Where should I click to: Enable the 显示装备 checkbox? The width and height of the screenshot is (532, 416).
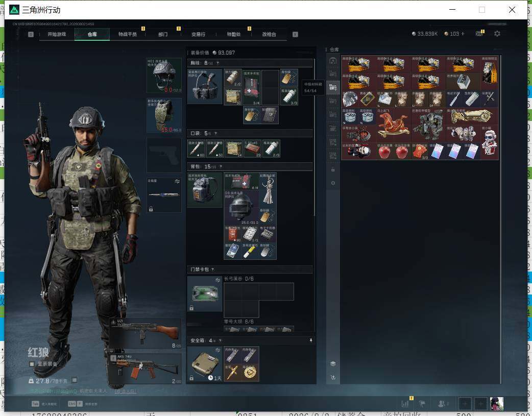32,364
